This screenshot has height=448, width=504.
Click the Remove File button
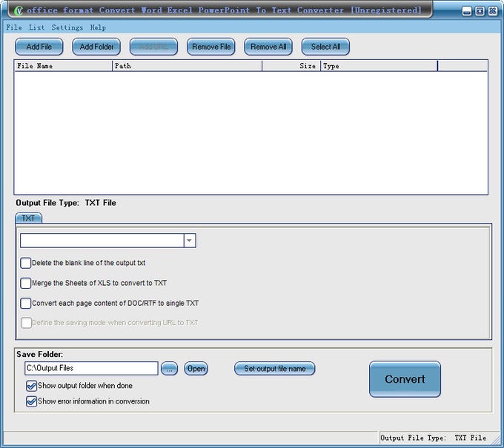(x=210, y=47)
